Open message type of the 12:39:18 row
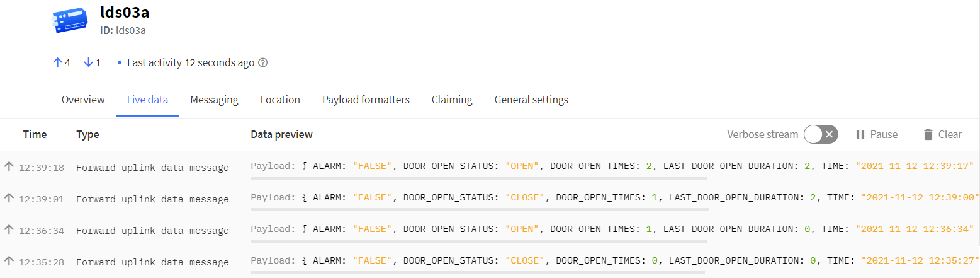This screenshot has height=278, width=980. [x=152, y=168]
